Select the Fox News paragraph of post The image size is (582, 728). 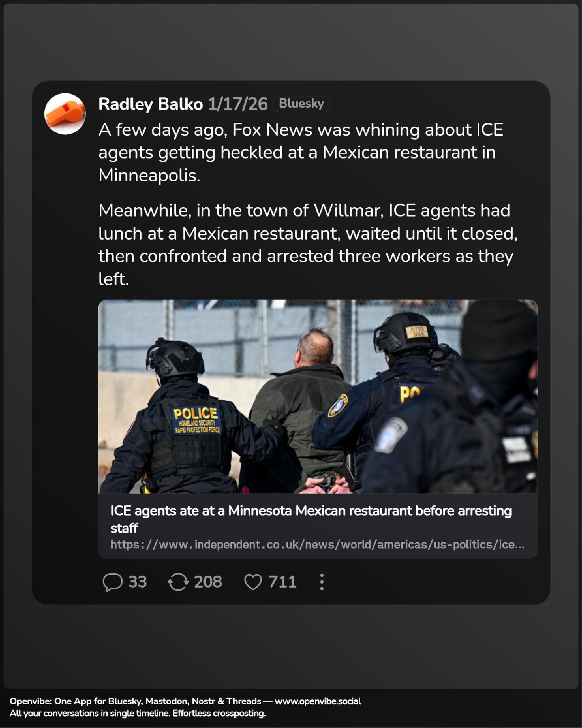coord(301,152)
